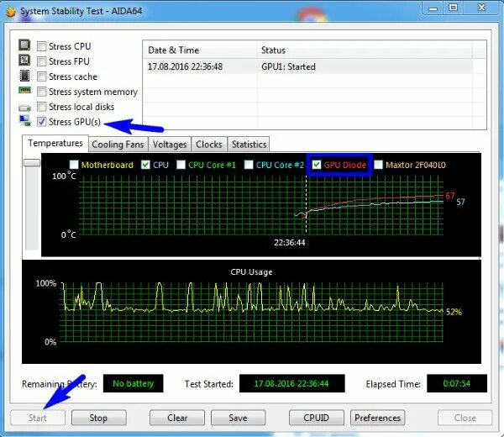Minimize the System Stability Test window

433,8
